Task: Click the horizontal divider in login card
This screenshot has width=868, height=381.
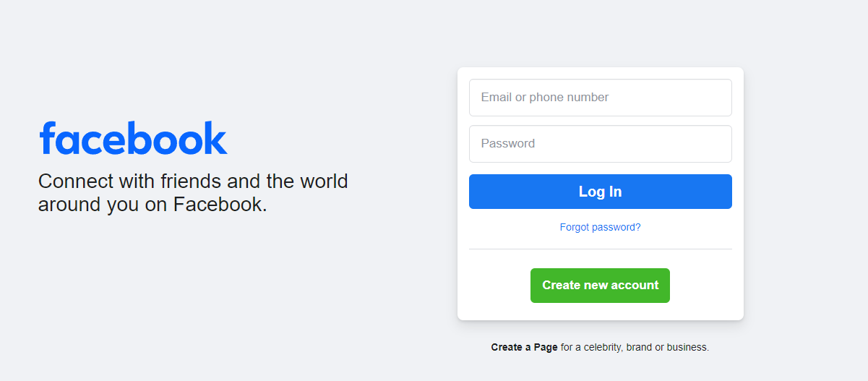Action: (x=600, y=249)
